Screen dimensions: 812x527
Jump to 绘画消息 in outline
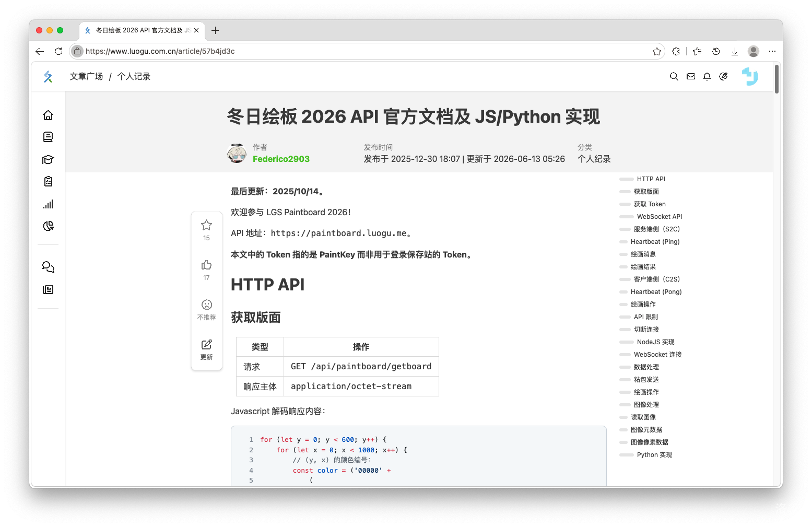(643, 254)
